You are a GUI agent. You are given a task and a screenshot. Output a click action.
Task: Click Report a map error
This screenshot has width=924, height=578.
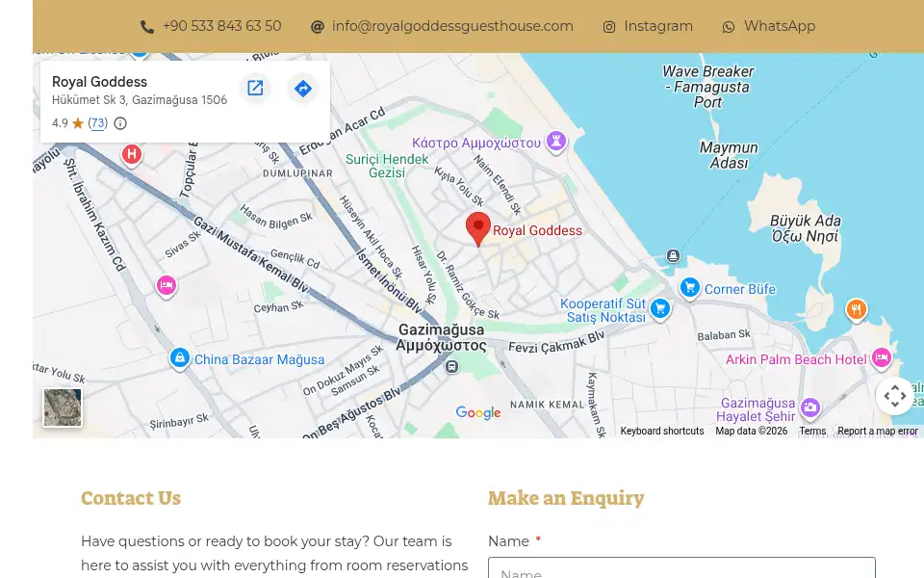click(878, 432)
